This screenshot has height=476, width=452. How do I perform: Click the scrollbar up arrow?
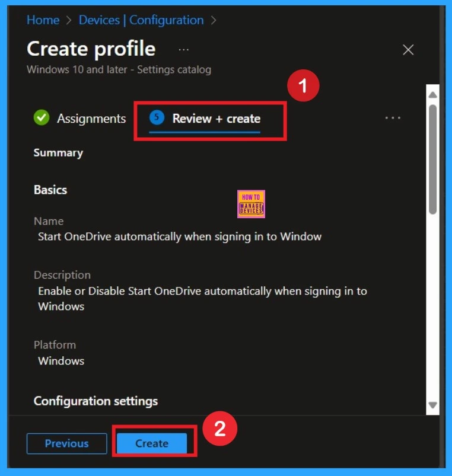pos(432,95)
